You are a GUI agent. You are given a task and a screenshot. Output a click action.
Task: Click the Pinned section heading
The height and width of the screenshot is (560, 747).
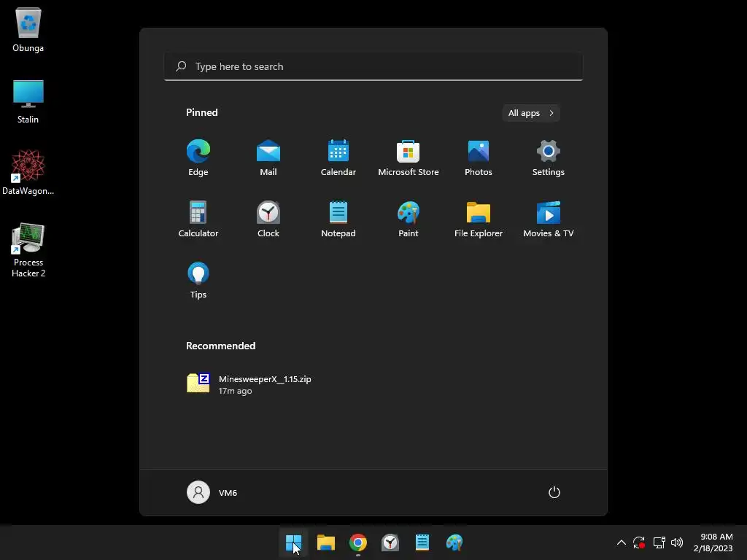coord(202,112)
